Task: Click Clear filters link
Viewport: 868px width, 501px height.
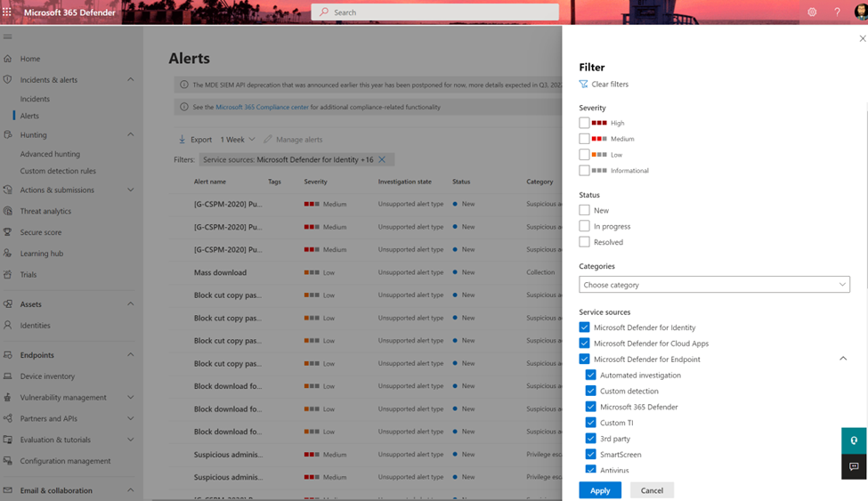Action: coord(604,85)
